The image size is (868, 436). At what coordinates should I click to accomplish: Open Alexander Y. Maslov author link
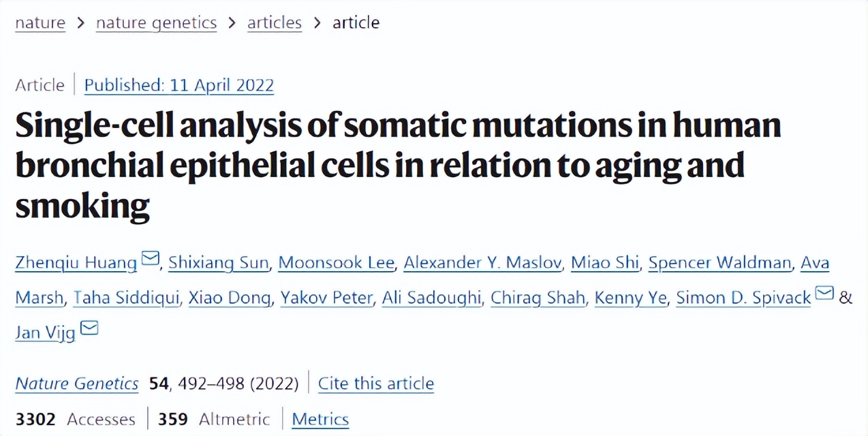(x=482, y=263)
